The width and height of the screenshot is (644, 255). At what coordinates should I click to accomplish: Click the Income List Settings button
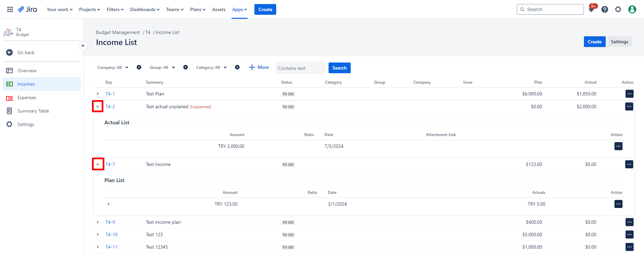coord(620,42)
